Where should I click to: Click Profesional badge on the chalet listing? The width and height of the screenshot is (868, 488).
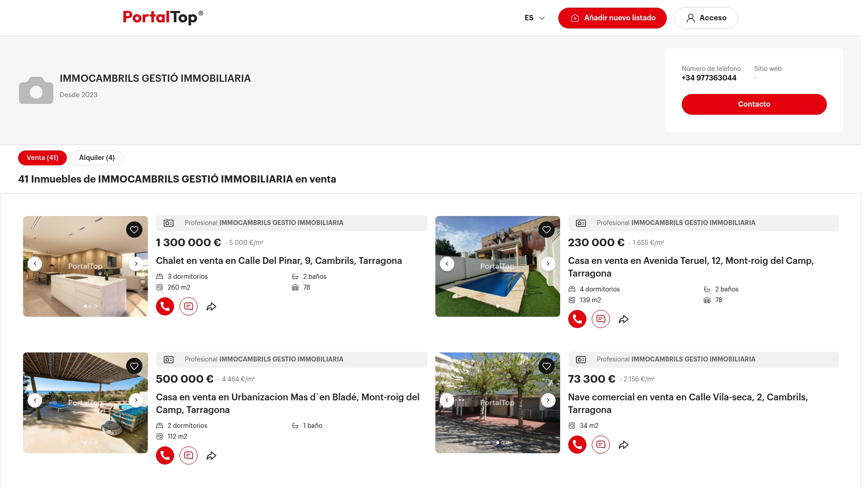292,223
